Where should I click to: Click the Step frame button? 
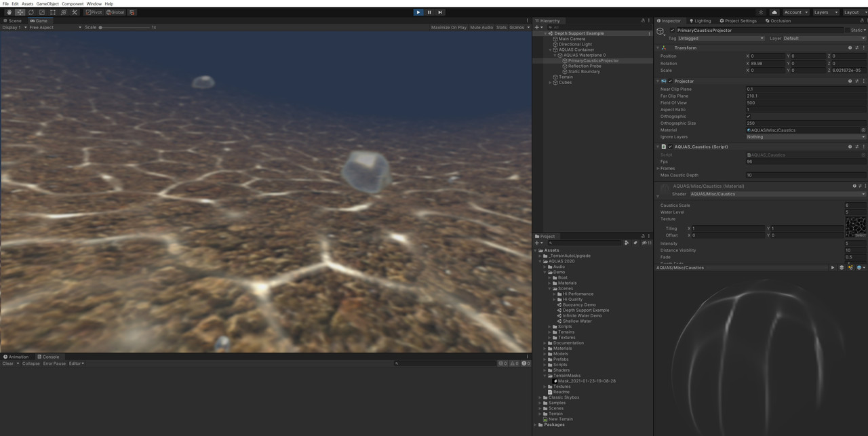point(440,12)
